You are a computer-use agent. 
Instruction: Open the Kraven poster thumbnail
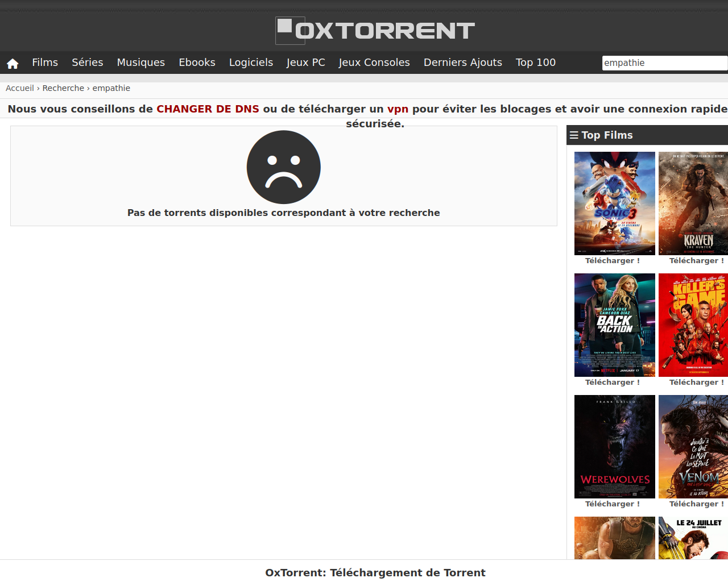693,203
